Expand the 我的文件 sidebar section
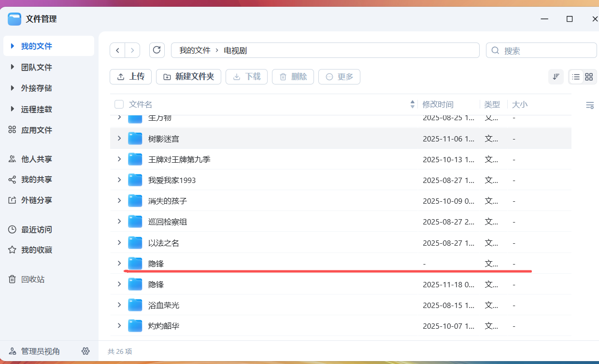 12,46
